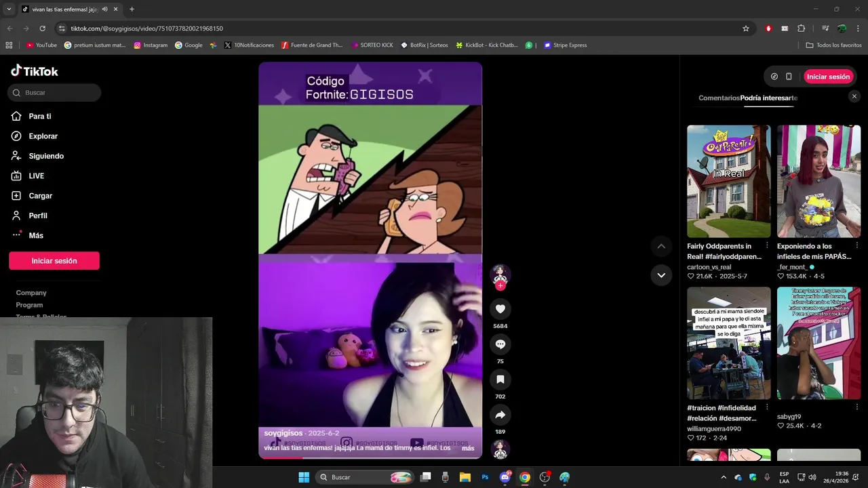
Task: Share the video with the arrow icon
Action: coord(500,415)
